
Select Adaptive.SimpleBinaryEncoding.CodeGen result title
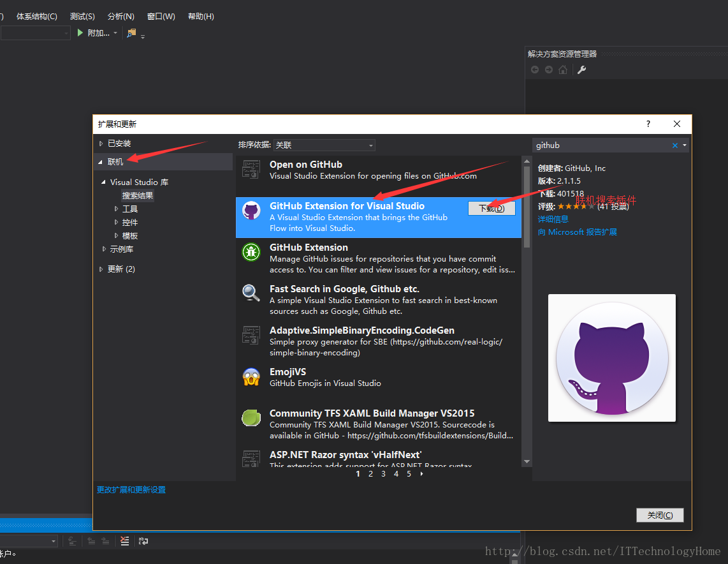[x=361, y=330]
